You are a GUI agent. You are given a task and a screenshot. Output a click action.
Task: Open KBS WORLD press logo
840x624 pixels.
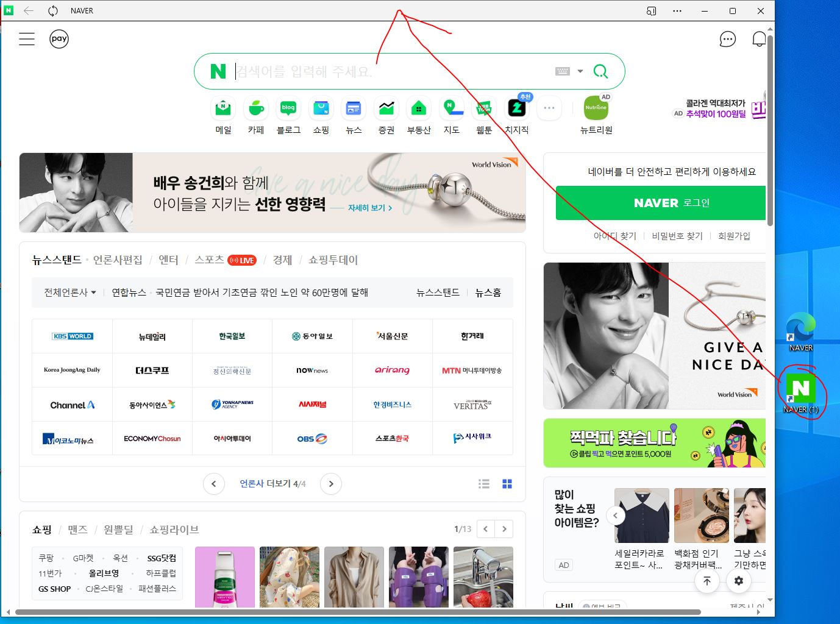[73, 336]
